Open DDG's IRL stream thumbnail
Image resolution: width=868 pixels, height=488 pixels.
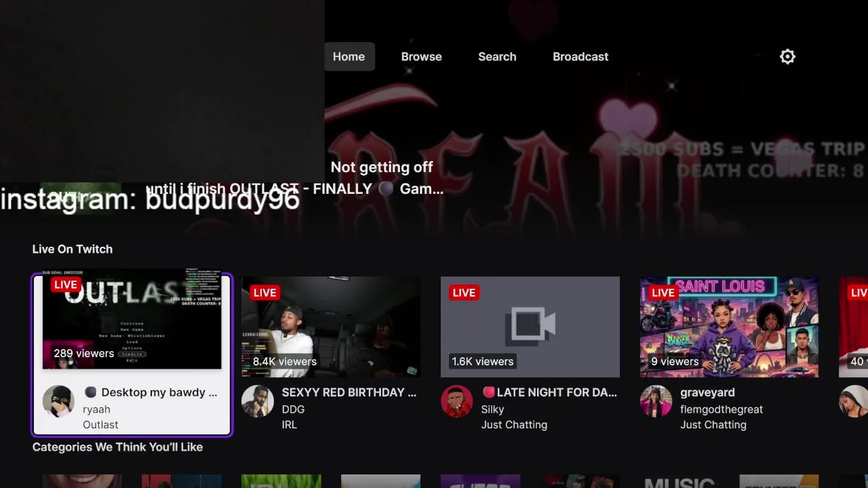[x=331, y=327]
